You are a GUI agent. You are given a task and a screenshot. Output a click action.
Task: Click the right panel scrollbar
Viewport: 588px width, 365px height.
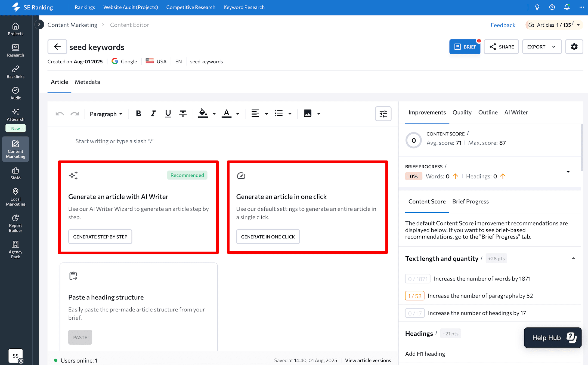582,148
